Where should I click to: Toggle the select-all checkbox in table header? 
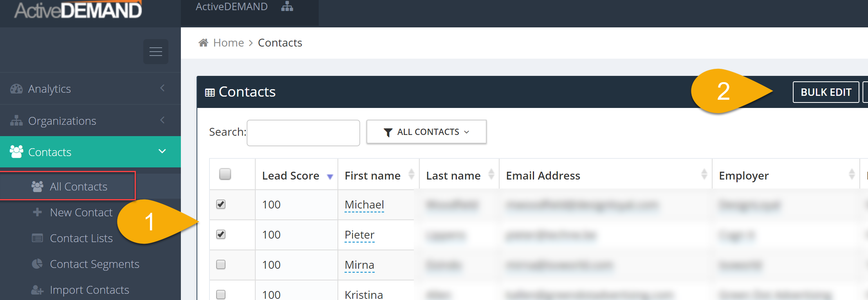click(x=225, y=174)
